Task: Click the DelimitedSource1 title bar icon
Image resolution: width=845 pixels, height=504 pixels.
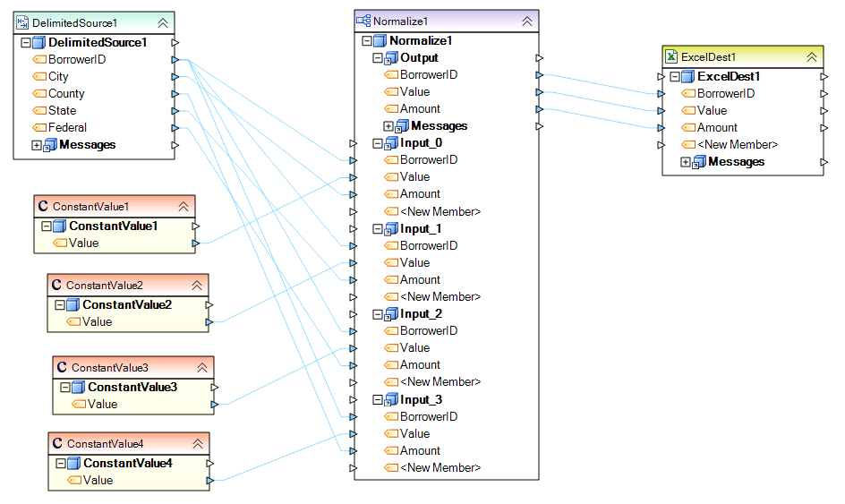Action: [22, 22]
